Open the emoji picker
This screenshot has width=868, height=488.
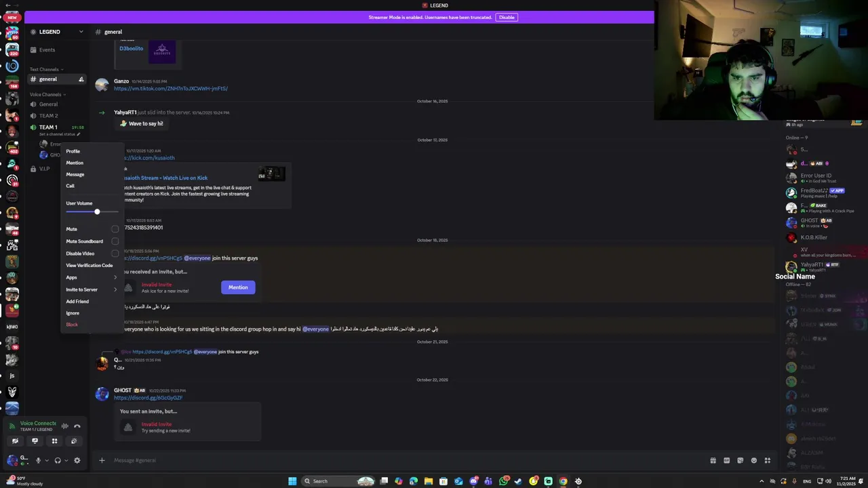tap(753, 460)
